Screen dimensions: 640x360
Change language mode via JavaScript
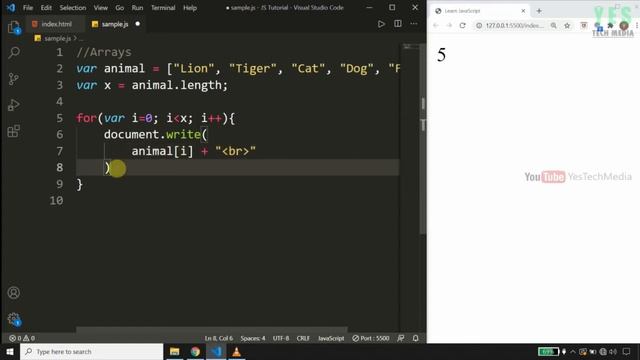point(331,338)
